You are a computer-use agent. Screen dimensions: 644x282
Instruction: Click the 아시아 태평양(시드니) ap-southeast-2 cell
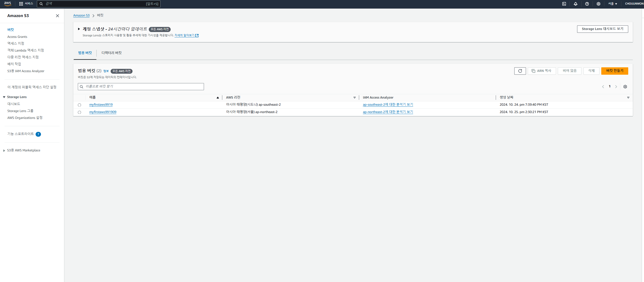(x=254, y=105)
